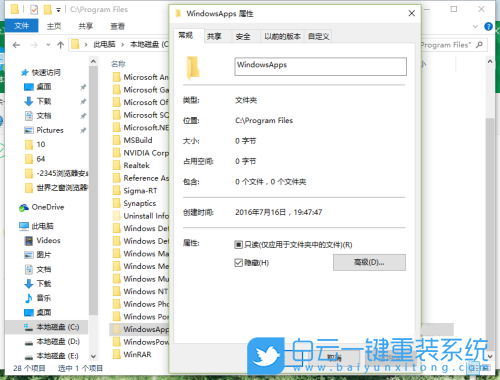Image resolution: width=500 pixels, height=380 pixels.
Task: Select 本地磁盘 (C:) drive
Action: coord(58,327)
